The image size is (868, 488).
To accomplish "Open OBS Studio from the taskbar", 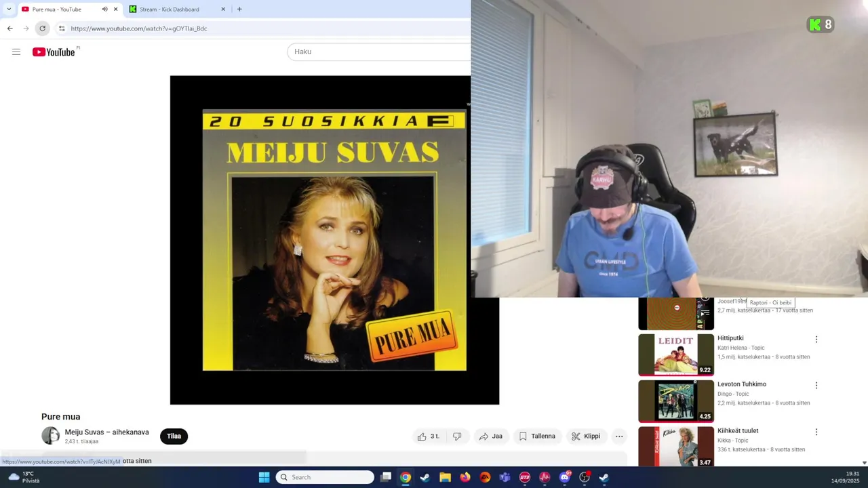I will (585, 477).
